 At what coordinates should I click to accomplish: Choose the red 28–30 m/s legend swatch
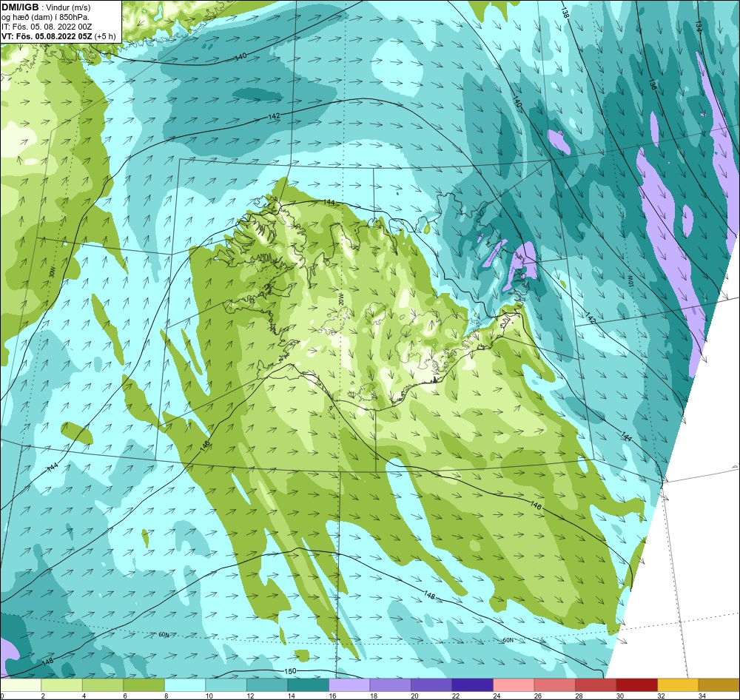click(596, 684)
